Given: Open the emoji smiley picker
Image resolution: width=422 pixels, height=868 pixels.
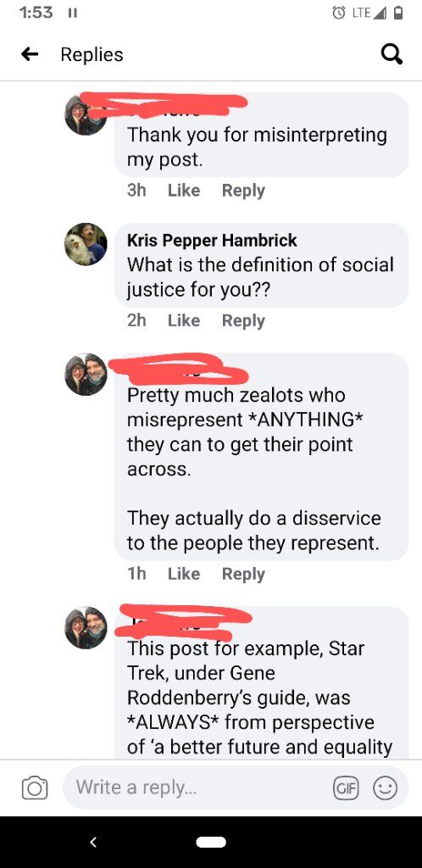Looking at the screenshot, I should (385, 787).
